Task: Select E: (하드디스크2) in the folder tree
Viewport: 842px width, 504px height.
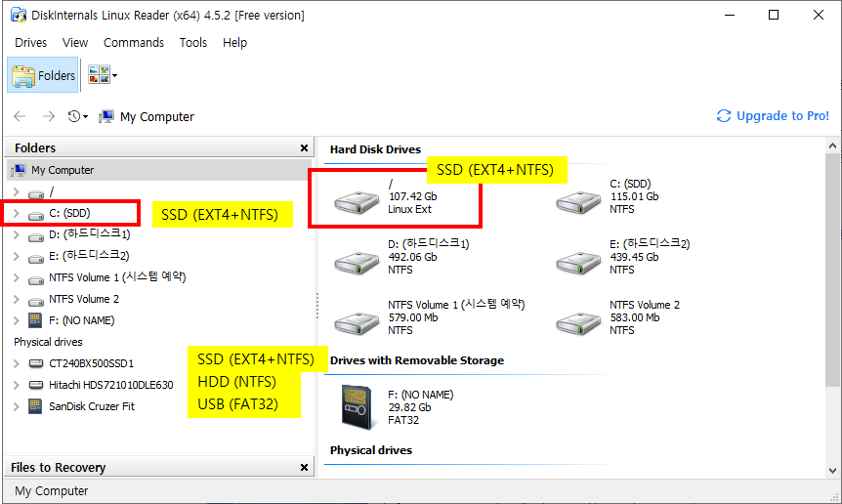Action: pyautogui.click(x=89, y=256)
